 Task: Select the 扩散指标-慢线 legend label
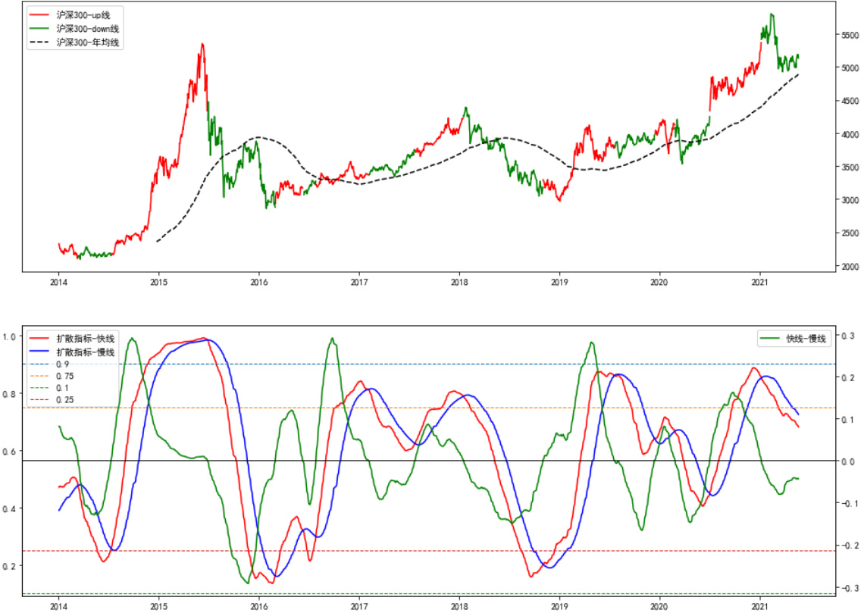point(86,352)
